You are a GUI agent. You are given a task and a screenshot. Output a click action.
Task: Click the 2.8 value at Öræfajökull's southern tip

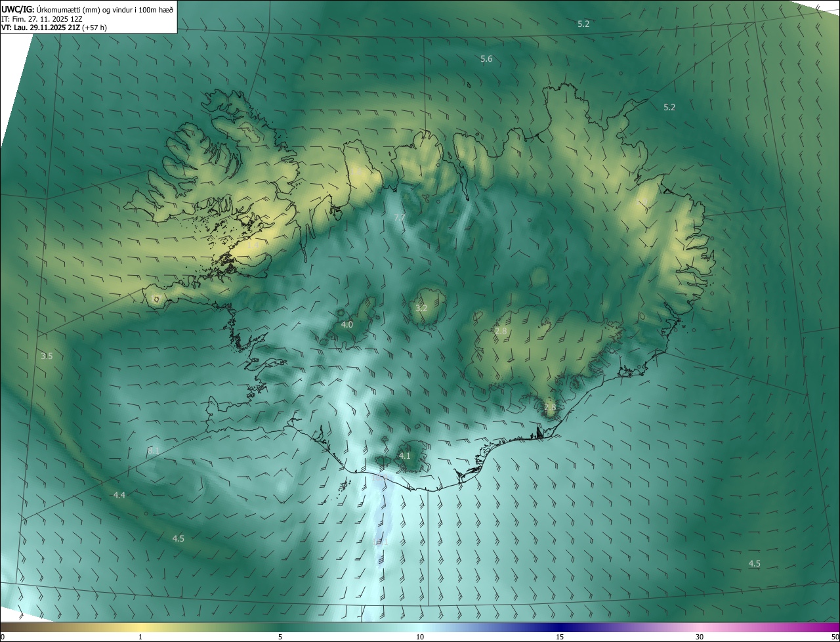click(550, 408)
